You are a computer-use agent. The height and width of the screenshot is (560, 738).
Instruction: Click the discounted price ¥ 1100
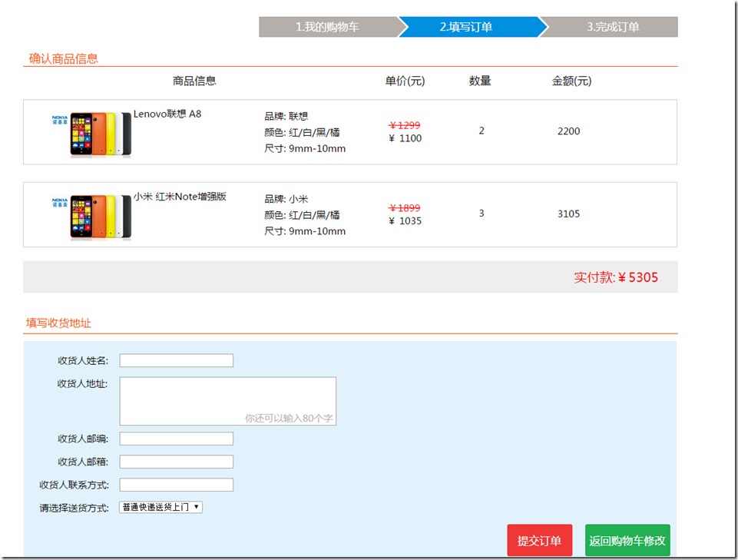[x=405, y=138]
